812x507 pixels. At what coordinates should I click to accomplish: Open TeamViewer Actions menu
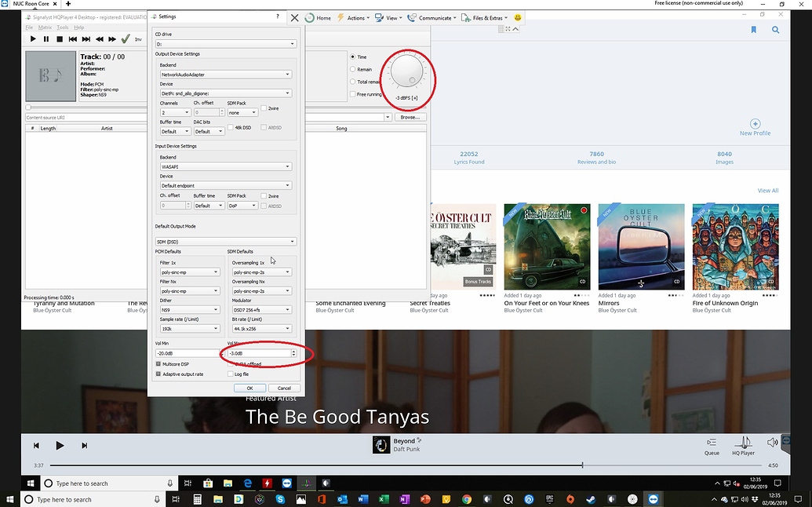[x=354, y=17]
